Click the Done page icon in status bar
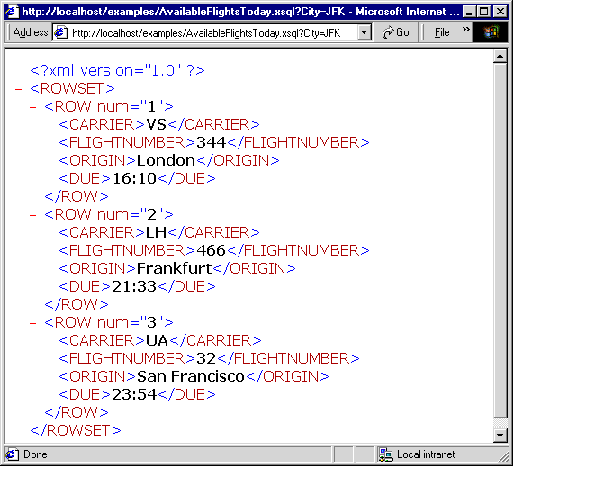 coord(12,454)
